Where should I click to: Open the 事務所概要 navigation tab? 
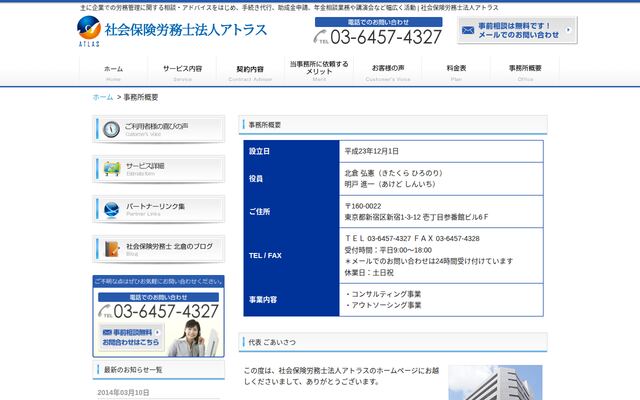525,72
